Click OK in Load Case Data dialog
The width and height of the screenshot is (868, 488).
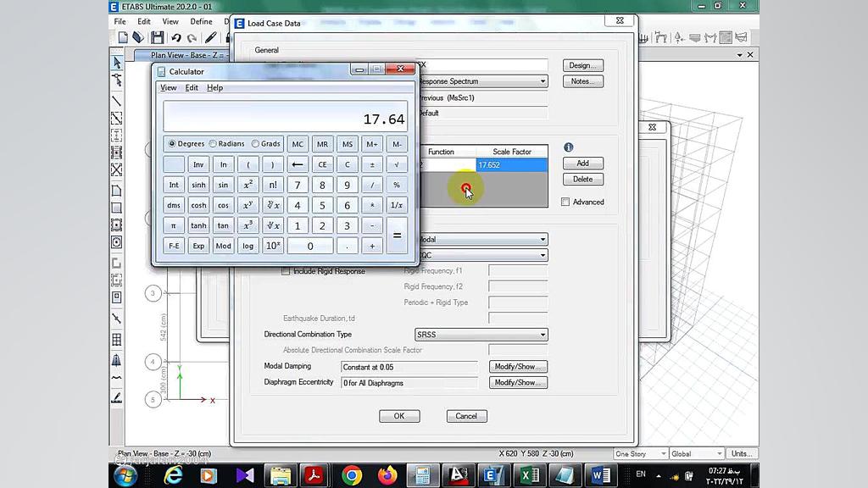[x=399, y=416]
